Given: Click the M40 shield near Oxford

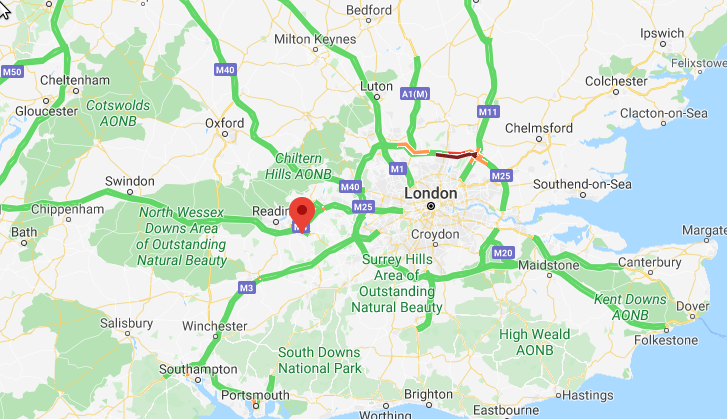Looking at the screenshot, I should (225, 70).
